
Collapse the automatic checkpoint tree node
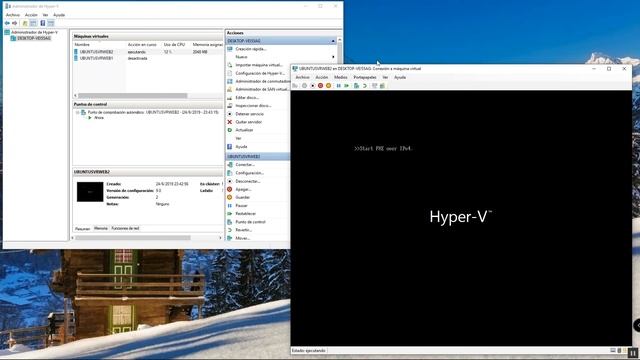pyautogui.click(x=77, y=112)
